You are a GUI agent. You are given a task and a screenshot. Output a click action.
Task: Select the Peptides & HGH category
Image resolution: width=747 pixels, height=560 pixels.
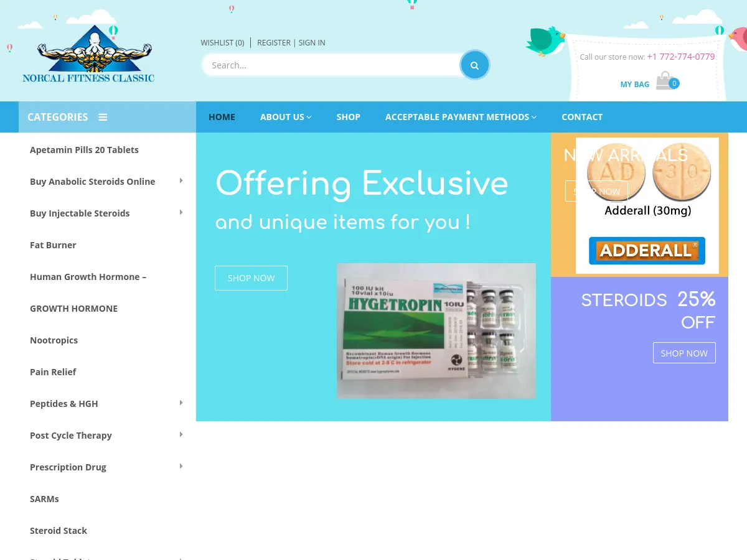63,404
